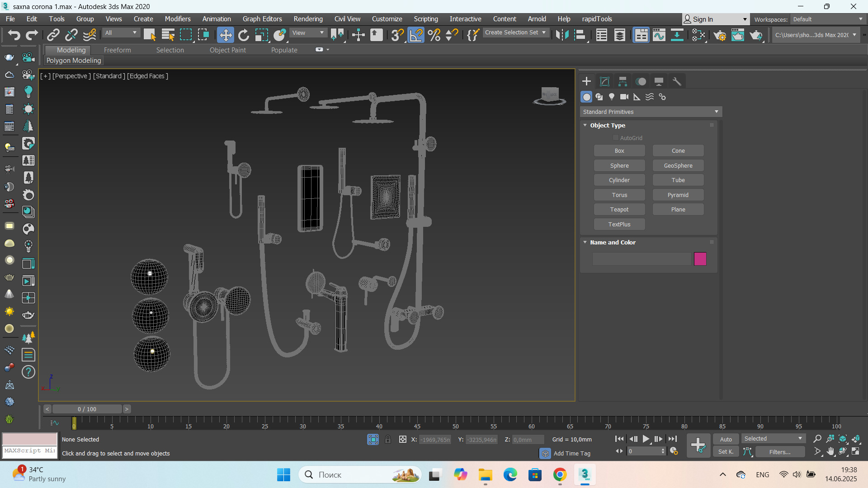Create a Box primitive
868x488 pixels.
point(619,151)
